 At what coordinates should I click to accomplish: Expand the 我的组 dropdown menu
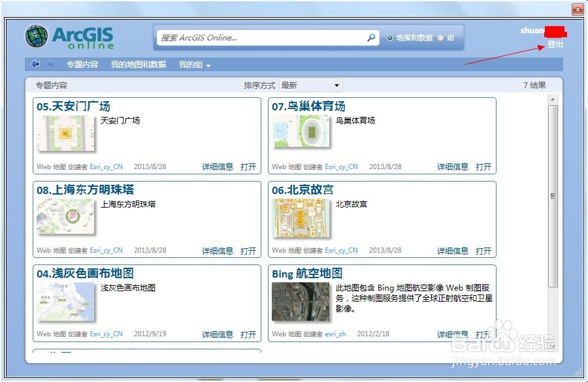coord(194,65)
